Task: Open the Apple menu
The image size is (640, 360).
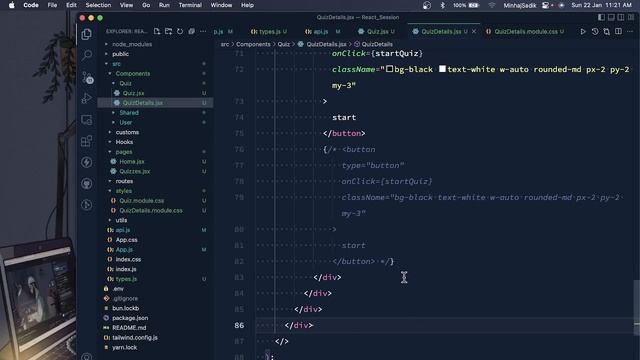Action: 11,5
